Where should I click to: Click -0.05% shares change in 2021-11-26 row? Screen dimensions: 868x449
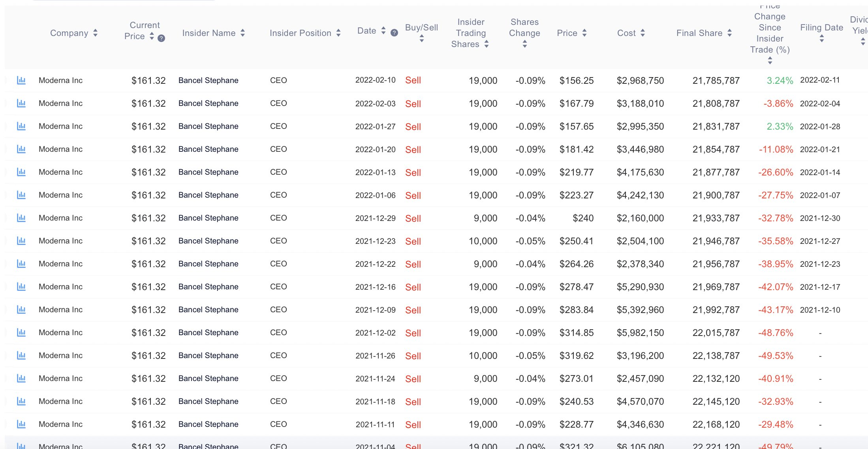(530, 356)
